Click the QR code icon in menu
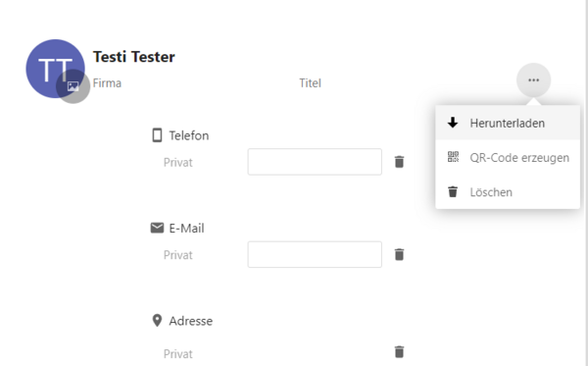The width and height of the screenshot is (588, 366). click(x=453, y=157)
